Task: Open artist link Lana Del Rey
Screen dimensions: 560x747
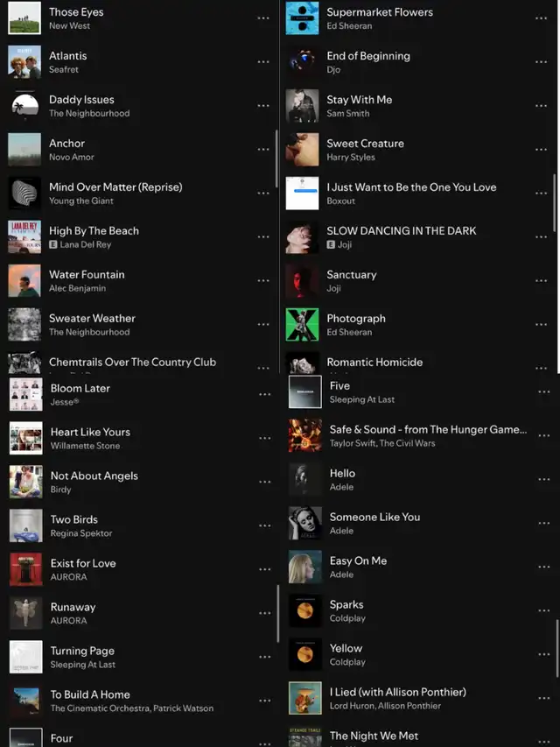Action: (x=85, y=244)
